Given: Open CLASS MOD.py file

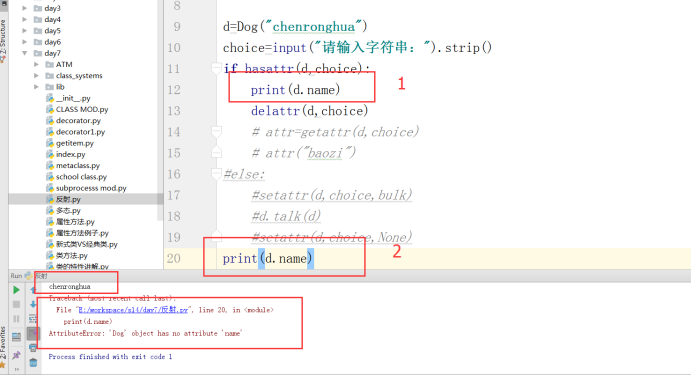Looking at the screenshot, I should (77, 109).
